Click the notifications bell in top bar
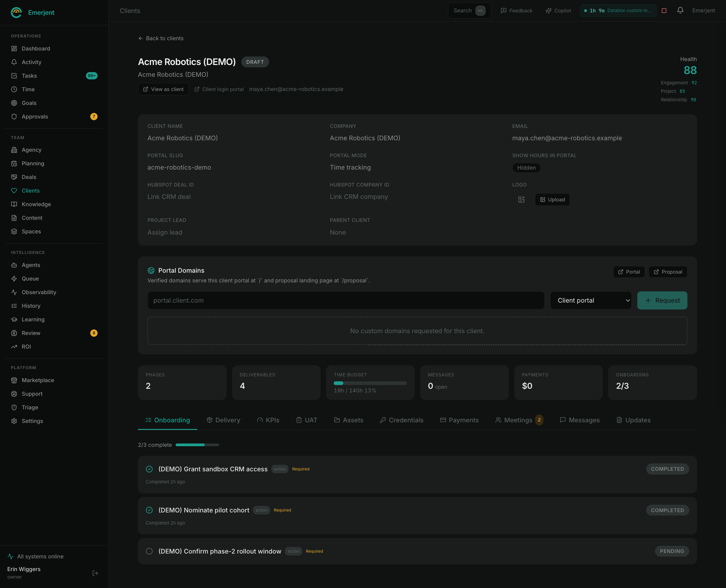This screenshot has height=588, width=726. [680, 11]
